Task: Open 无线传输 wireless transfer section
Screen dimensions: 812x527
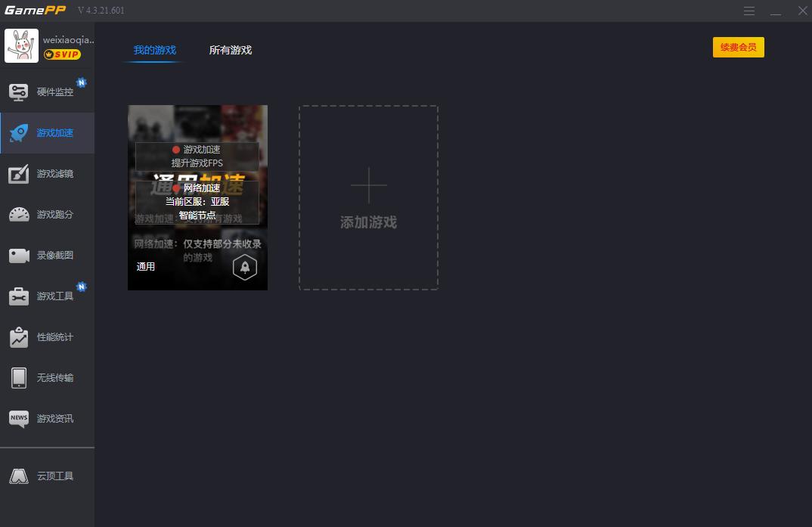Action: pyautogui.click(x=47, y=378)
